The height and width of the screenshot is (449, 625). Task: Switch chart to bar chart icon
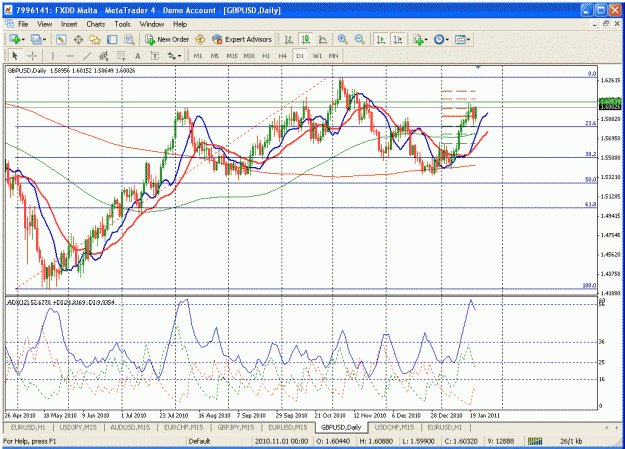click(289, 39)
